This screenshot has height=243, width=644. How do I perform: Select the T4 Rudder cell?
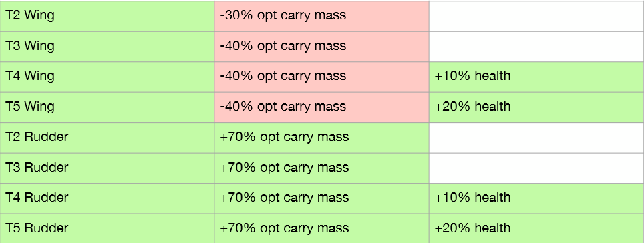(x=107, y=198)
